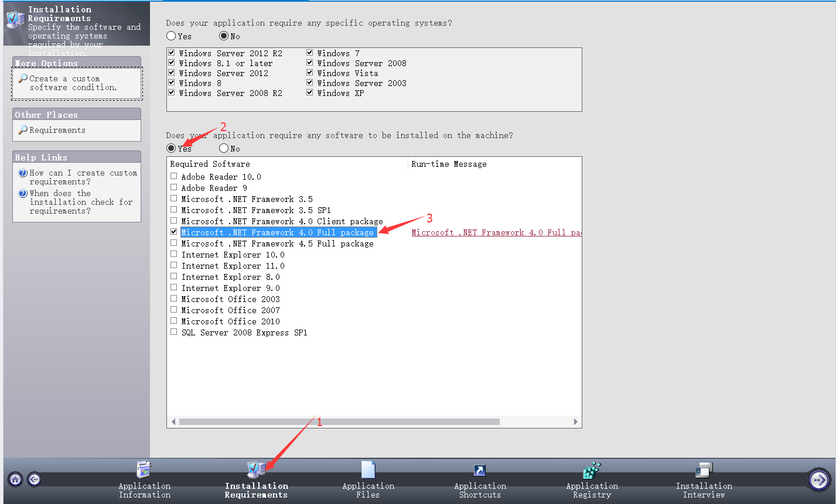Image resolution: width=836 pixels, height=504 pixels.
Task: Open Create a custom software condition link
Action: (x=73, y=83)
